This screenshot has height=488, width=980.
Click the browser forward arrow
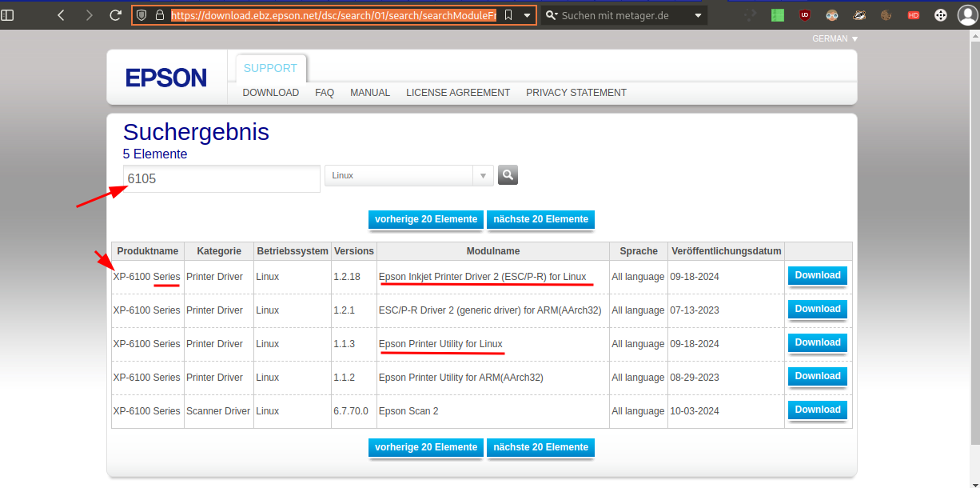tap(89, 15)
